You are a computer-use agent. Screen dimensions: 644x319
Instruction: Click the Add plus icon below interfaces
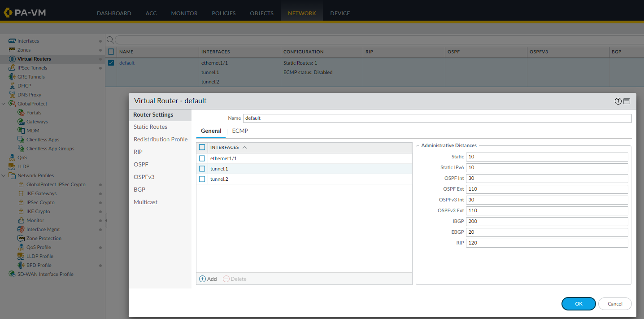[202, 279]
